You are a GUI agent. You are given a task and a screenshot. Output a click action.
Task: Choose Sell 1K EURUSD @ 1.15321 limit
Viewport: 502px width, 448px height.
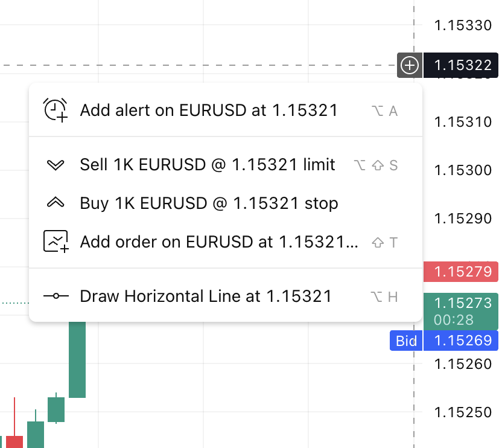tap(207, 165)
